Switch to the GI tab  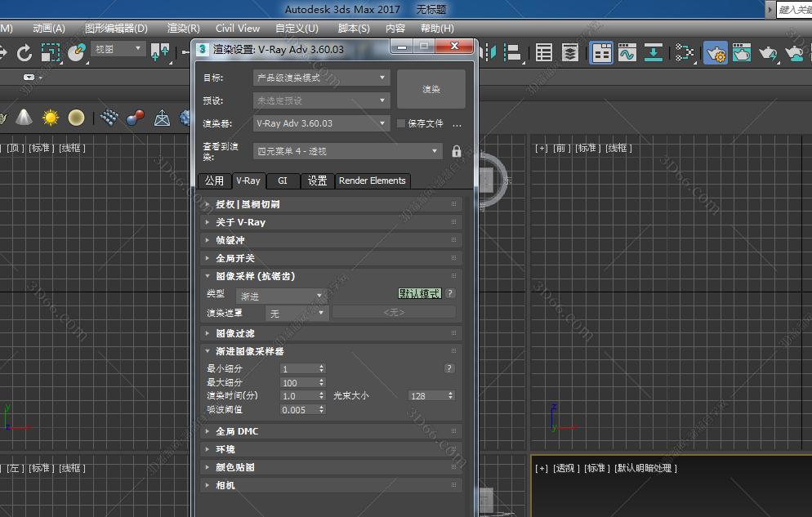point(282,181)
